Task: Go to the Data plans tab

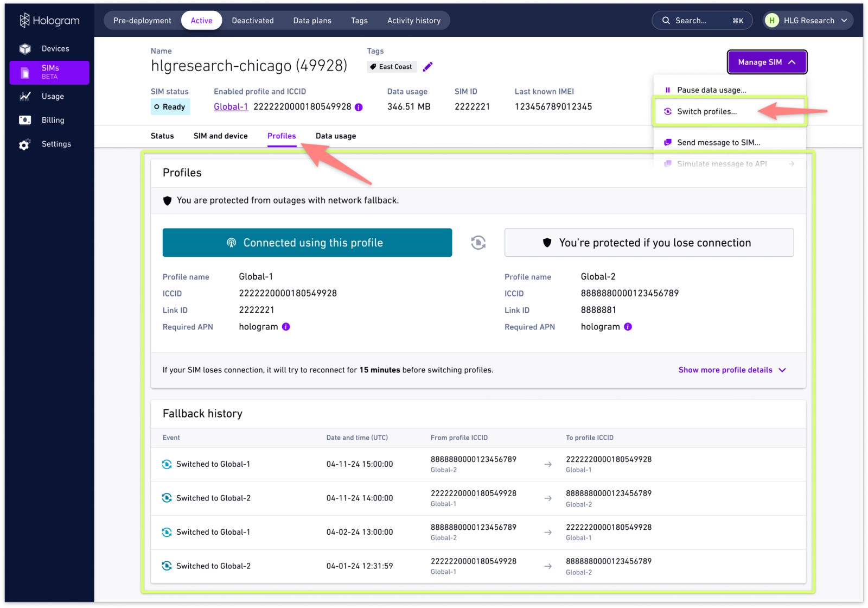Action: pyautogui.click(x=312, y=21)
